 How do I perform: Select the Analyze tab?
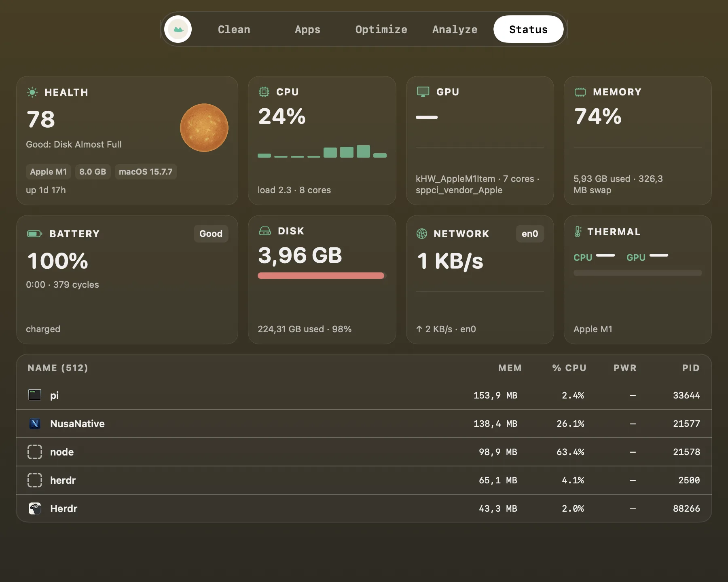(455, 30)
